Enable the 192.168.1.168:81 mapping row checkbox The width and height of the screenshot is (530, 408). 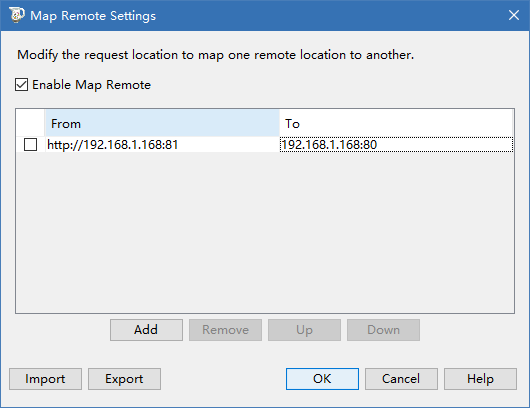click(x=30, y=145)
